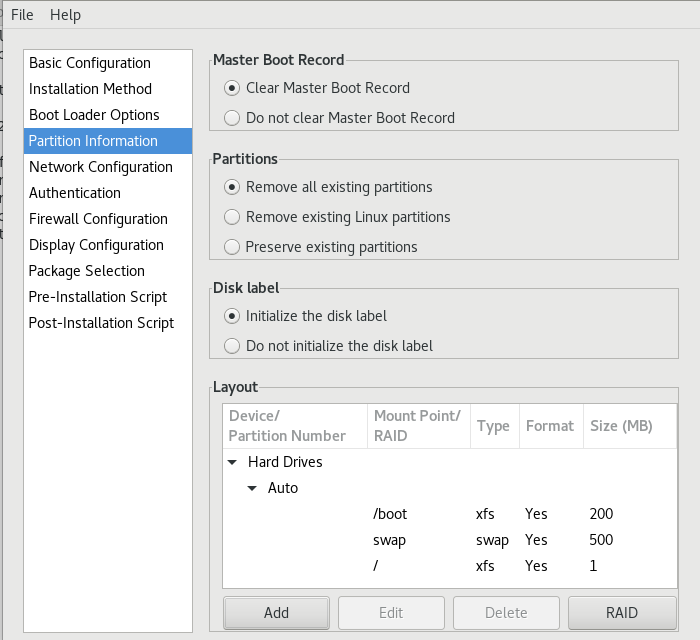Image resolution: width=700 pixels, height=640 pixels.
Task: Click the Device/Partition Number column header
Action: coord(295,426)
